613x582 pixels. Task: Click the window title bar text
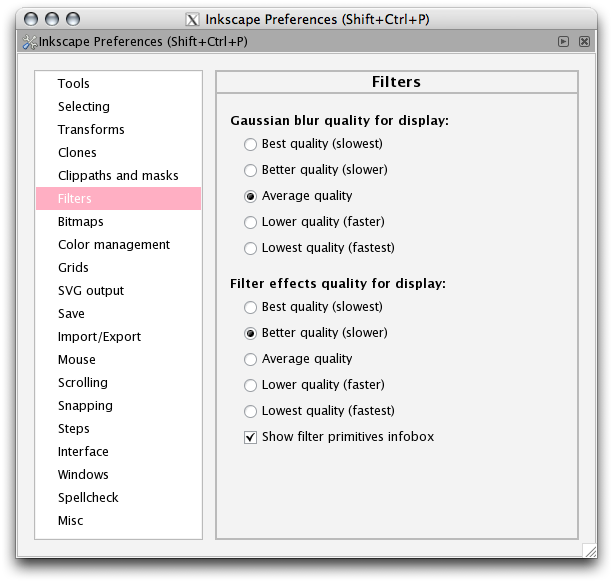317,20
